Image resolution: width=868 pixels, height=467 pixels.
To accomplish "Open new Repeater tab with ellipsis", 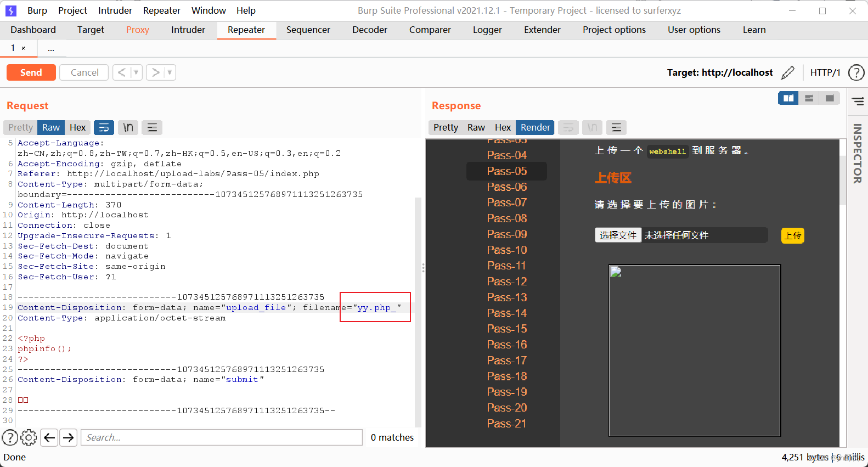I will (51, 49).
